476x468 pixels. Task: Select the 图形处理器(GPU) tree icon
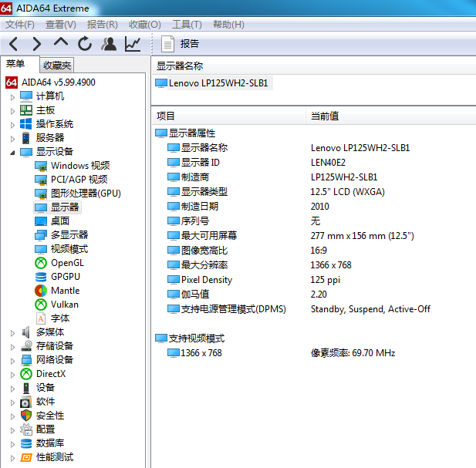tap(41, 194)
